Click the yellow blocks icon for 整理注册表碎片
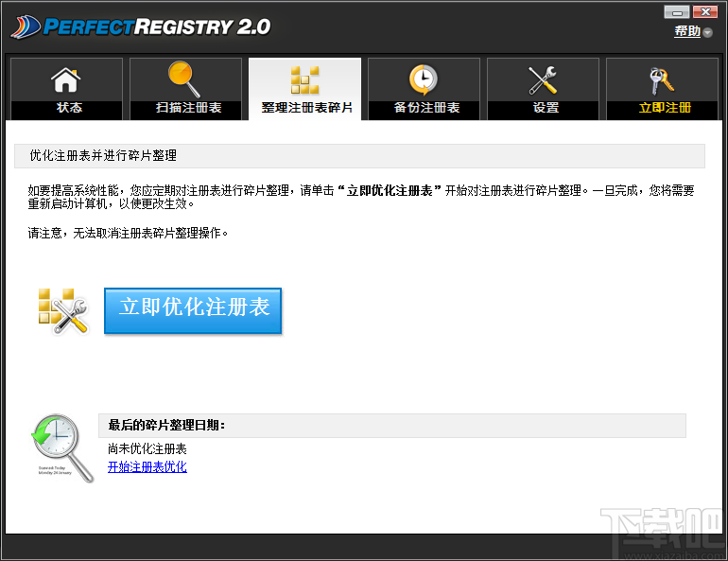 [x=304, y=79]
